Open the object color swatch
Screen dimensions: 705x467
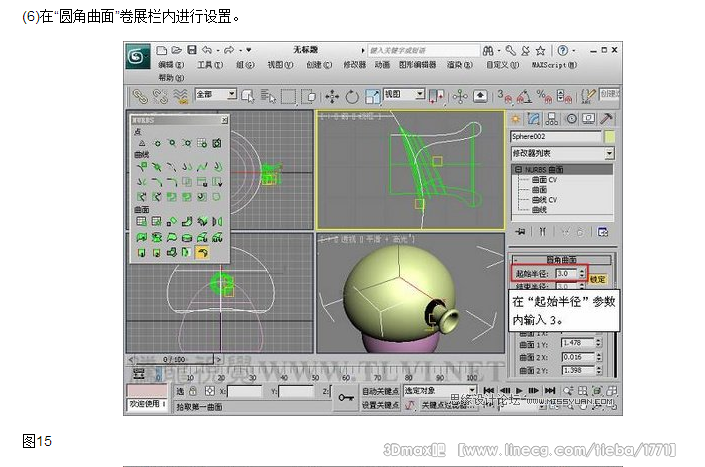click(609, 136)
